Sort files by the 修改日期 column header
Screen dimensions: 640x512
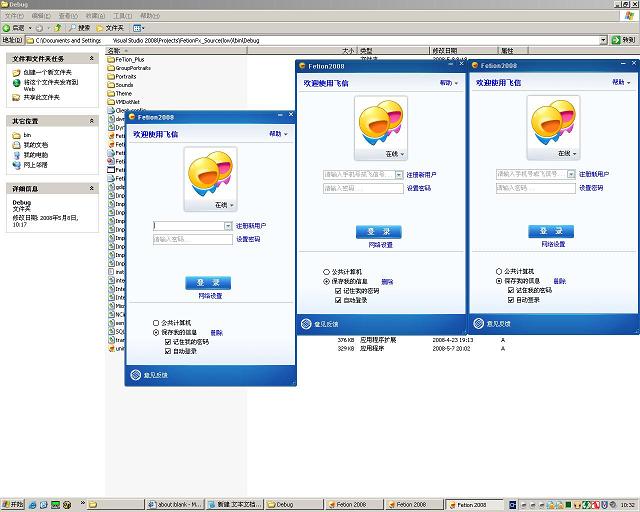tap(464, 51)
